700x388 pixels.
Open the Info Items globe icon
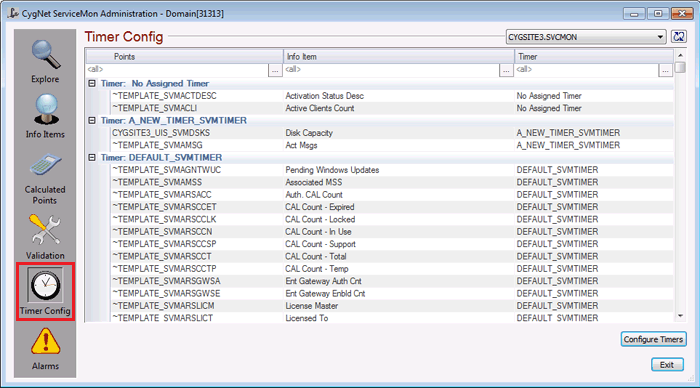(45, 109)
